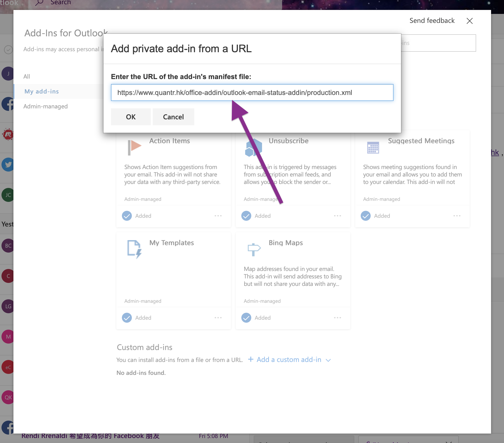
Task: Click the No add-ins found text
Action: [141, 373]
